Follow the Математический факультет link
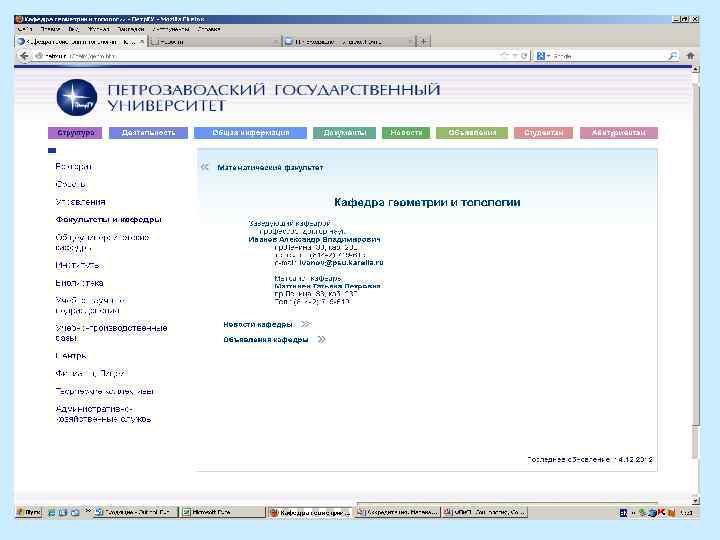The image size is (720, 540). (270, 168)
